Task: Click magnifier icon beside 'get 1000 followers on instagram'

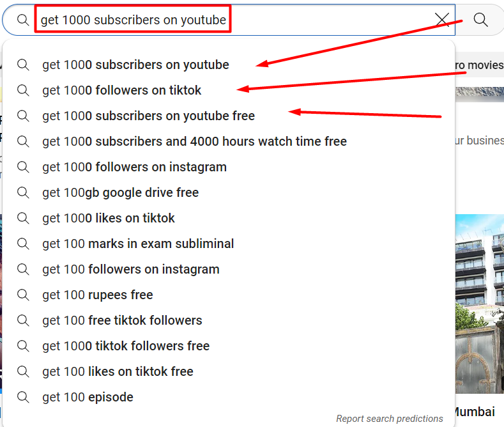Action: coord(23,167)
